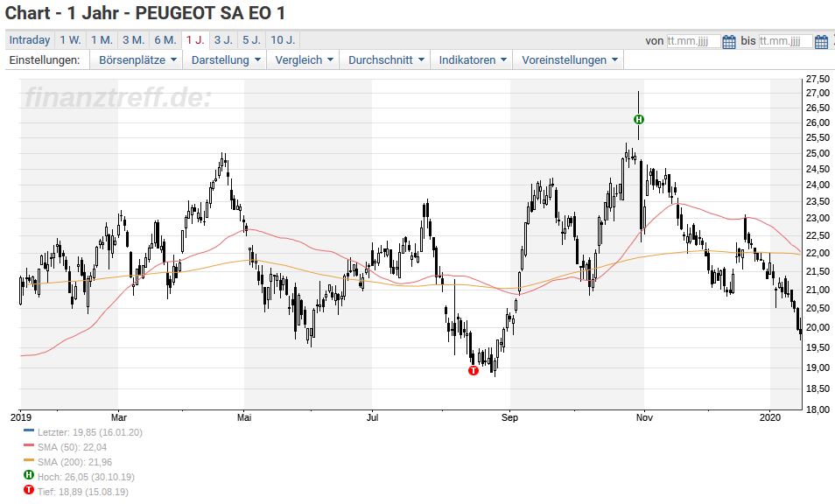The image size is (835, 504).
Task: Click 'SMA (50): 22,04' legend text
Action: pyautogui.click(x=72, y=448)
